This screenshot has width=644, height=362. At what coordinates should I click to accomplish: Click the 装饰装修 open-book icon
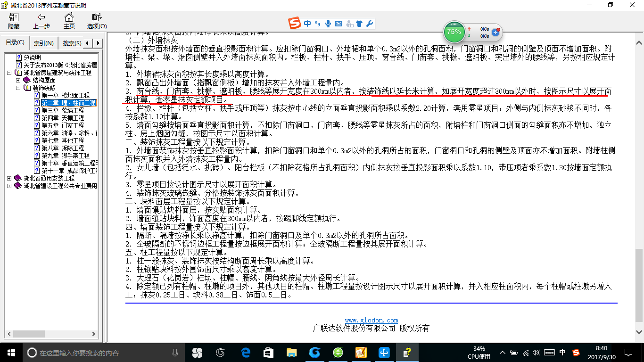tap(26, 88)
